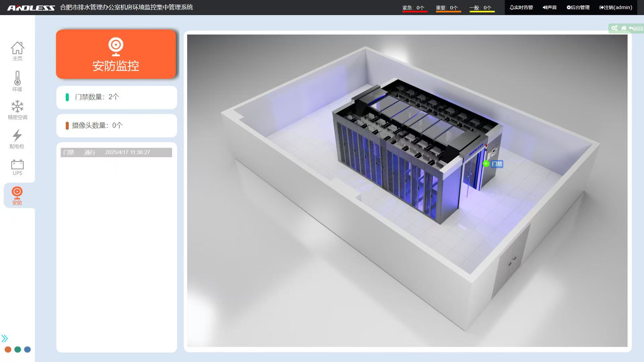Screen dimensions: 644x362
Task: Click the gears settings icon above 3D view
Action: (614, 28)
